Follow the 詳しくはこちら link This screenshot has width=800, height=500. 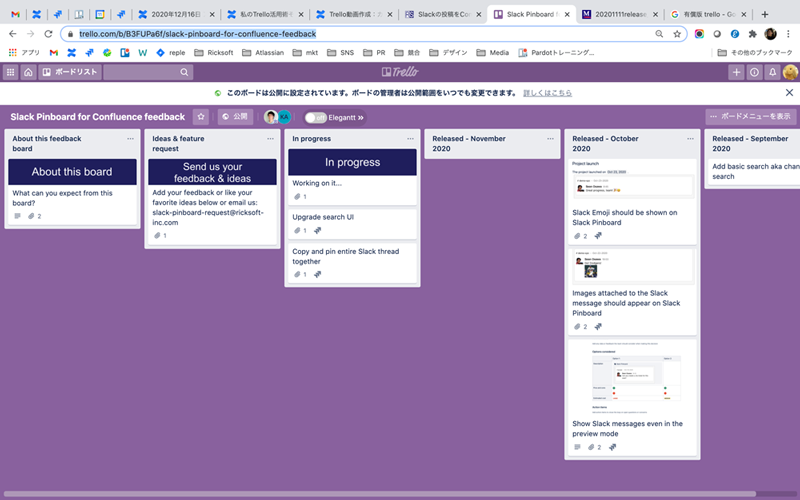click(x=547, y=93)
